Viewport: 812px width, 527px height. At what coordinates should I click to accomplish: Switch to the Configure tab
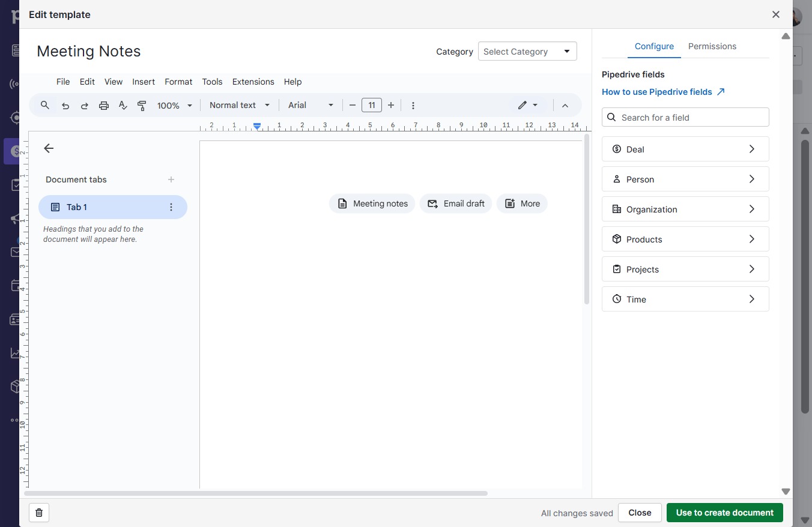[x=654, y=46]
